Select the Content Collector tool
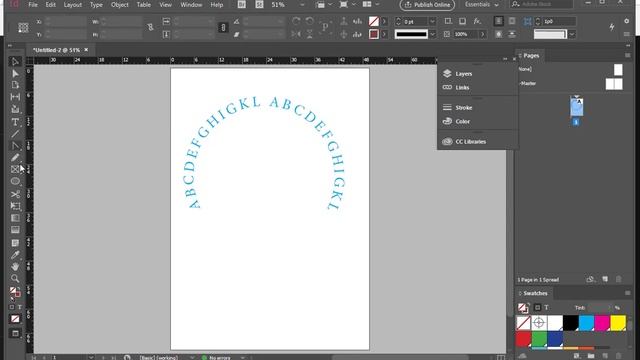 tap(15, 109)
